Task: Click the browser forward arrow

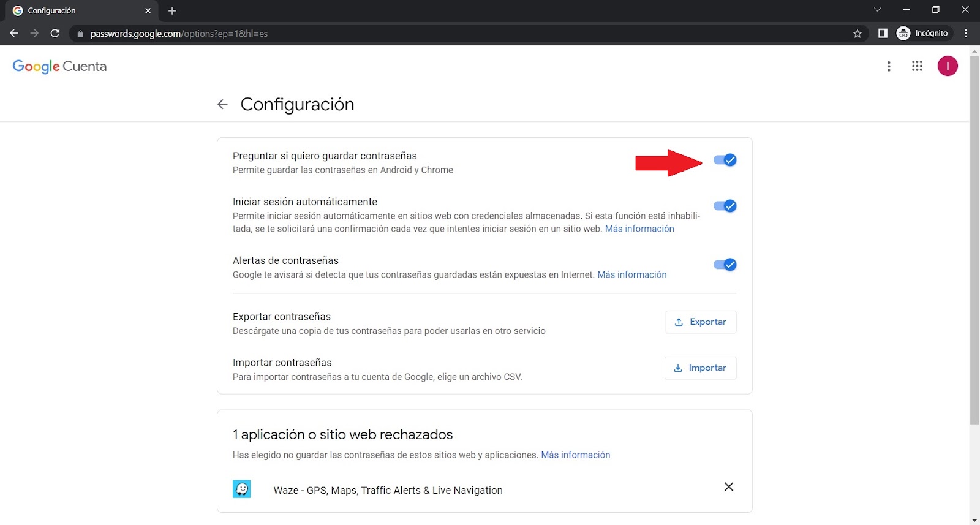Action: point(34,33)
